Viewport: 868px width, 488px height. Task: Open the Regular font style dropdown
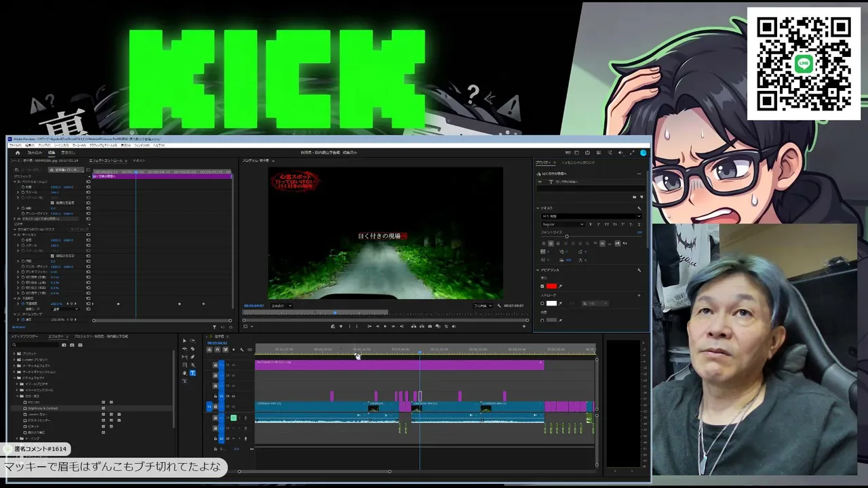[x=562, y=224]
